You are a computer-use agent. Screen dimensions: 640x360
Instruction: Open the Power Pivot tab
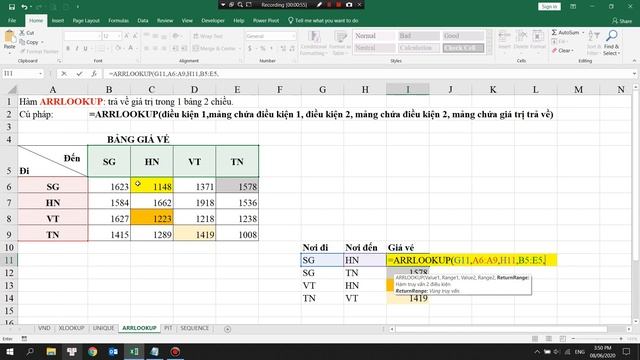(x=266, y=21)
